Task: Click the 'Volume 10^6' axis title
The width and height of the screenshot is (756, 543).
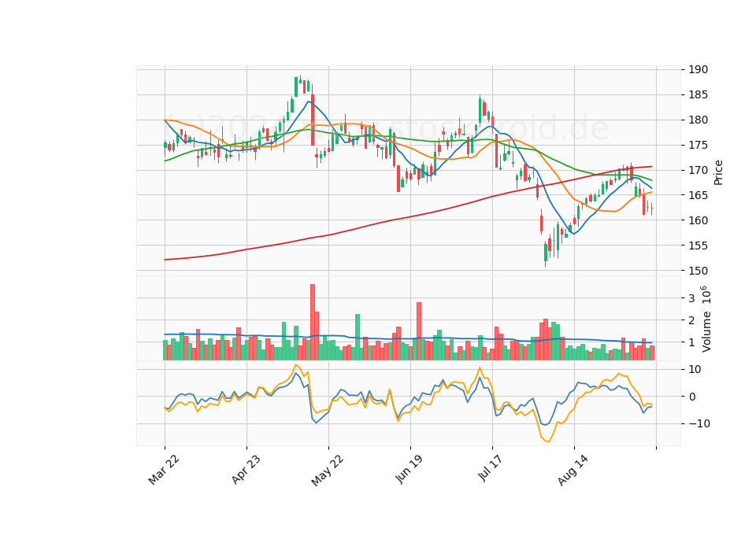Action: (706, 319)
